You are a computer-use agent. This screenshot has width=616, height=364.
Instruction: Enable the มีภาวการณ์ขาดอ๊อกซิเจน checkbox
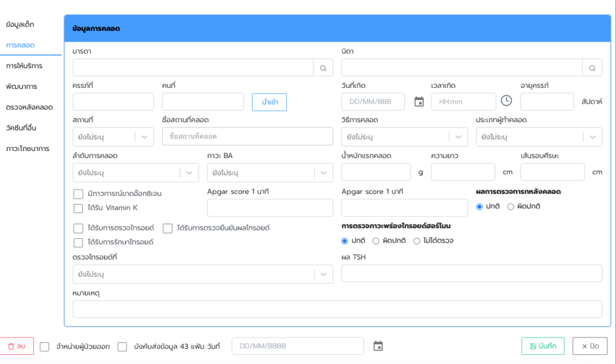pos(78,194)
